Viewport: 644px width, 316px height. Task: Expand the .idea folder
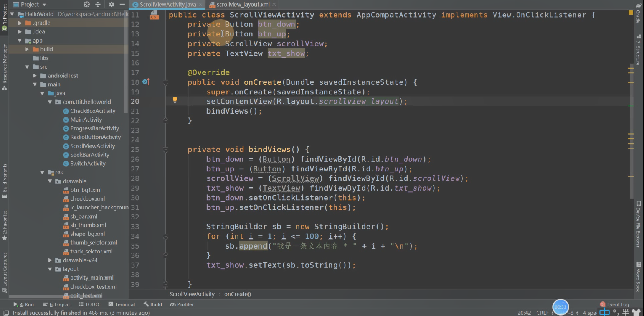point(20,31)
